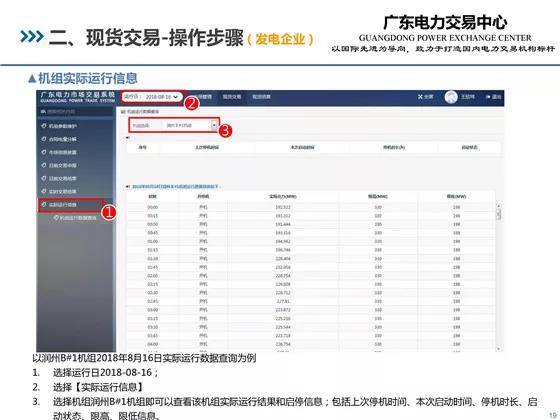Viewport: 560px width, 420px height.
Task: Go to 日前交易申报 in the sidebar
Action: (x=62, y=165)
